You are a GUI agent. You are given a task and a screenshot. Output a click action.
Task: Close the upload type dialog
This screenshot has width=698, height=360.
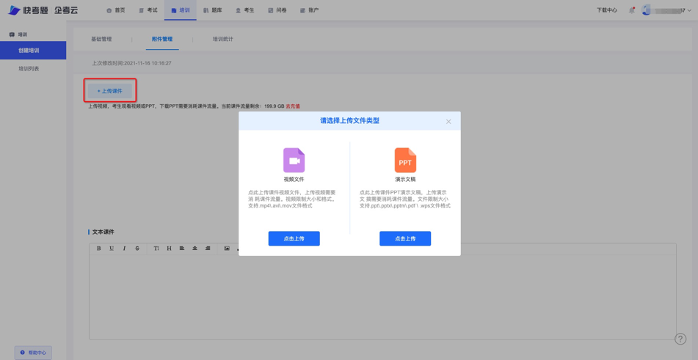click(448, 121)
